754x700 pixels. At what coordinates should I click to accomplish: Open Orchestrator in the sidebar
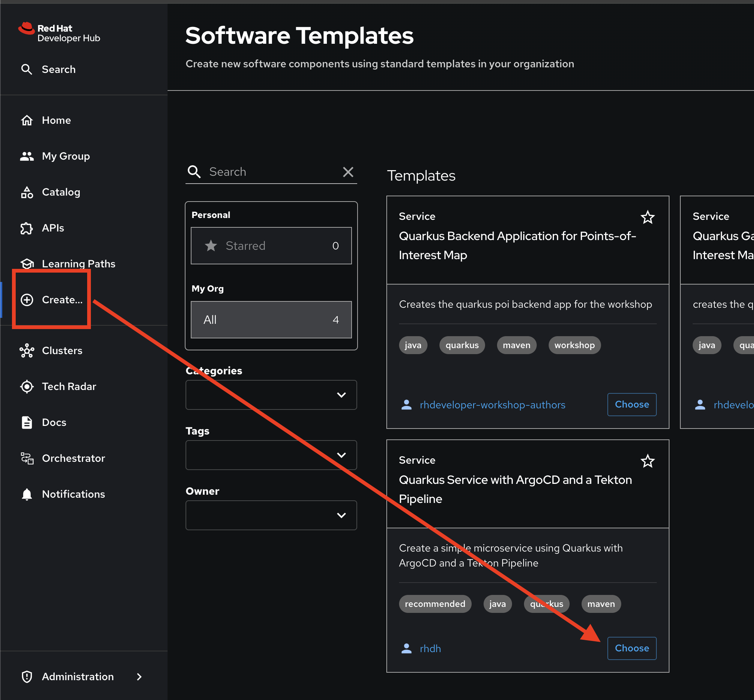pyautogui.click(x=74, y=458)
